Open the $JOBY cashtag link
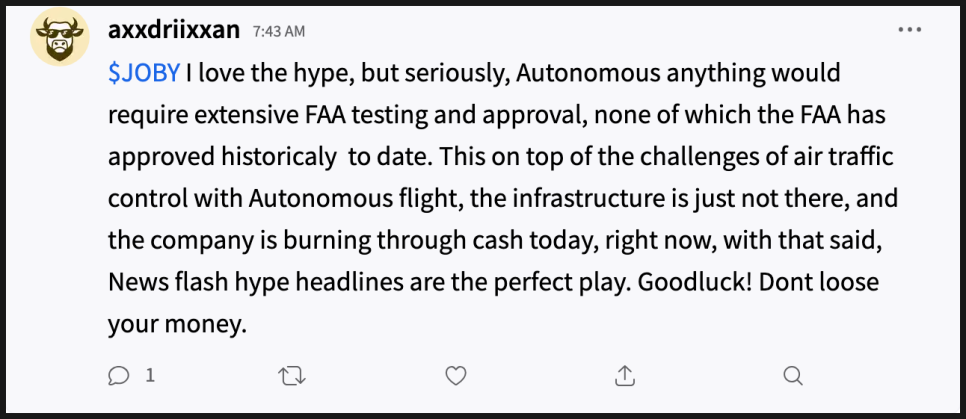Screen dimensions: 966x419 144,74
